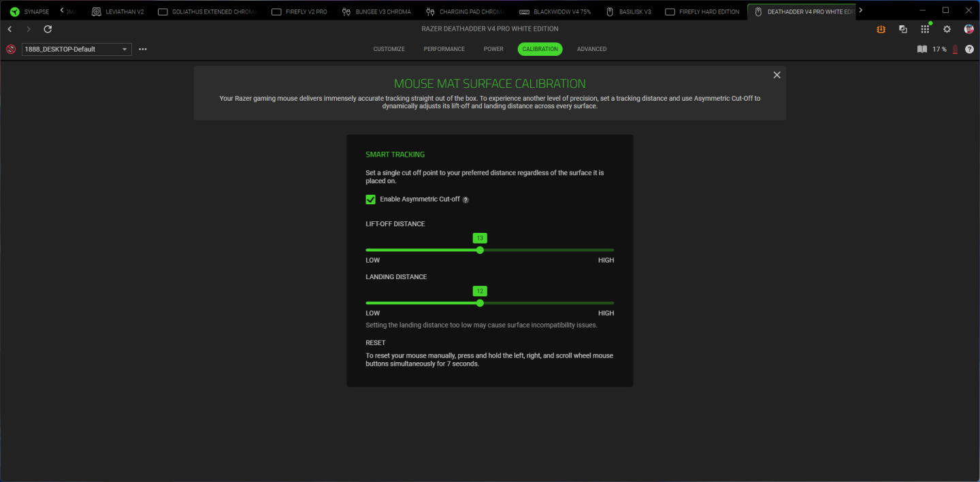Click the Asymmetric Cut-off help question mark
Image resolution: width=980 pixels, height=482 pixels.
pyautogui.click(x=465, y=199)
